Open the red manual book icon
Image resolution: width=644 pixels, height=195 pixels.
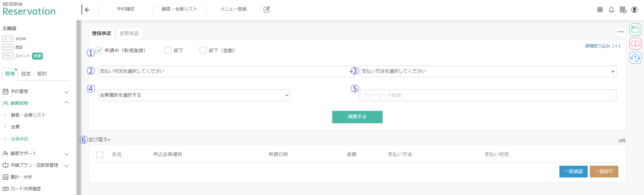tap(635, 44)
